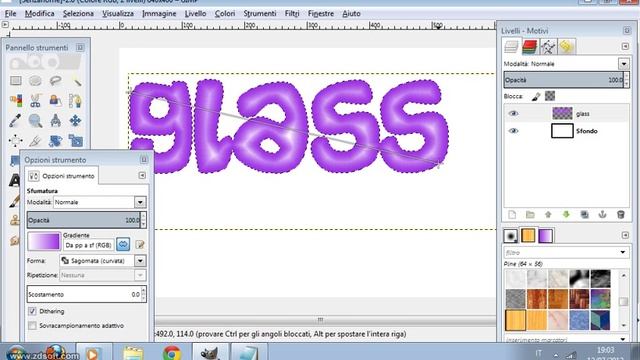Select the Scale tool
This screenshot has height=360, width=640.
(76, 140)
